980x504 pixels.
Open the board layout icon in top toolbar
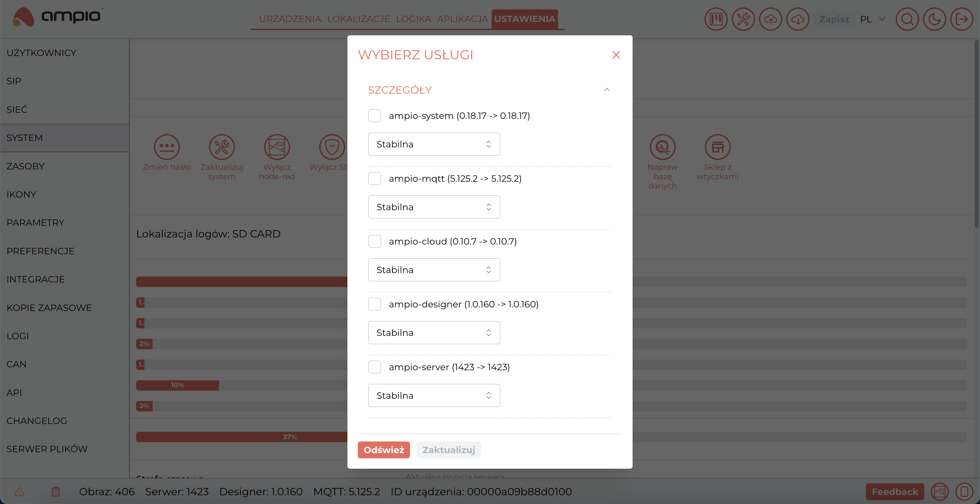click(716, 19)
